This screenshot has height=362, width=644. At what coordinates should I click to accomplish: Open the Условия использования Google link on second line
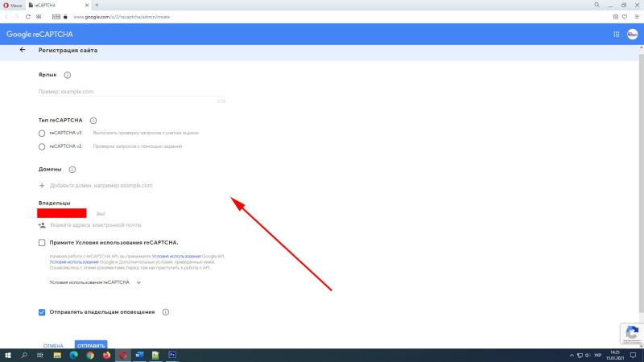coord(74,262)
